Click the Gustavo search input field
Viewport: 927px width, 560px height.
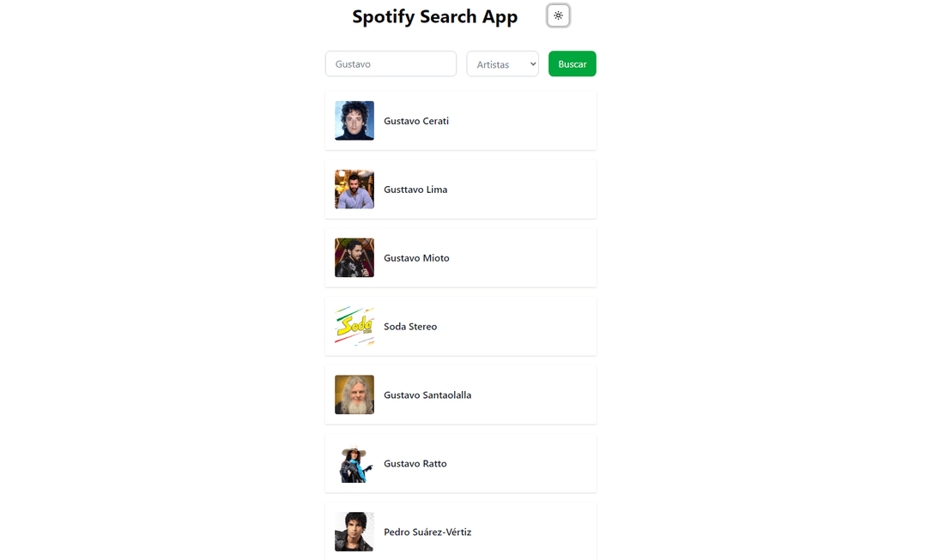pos(391,63)
